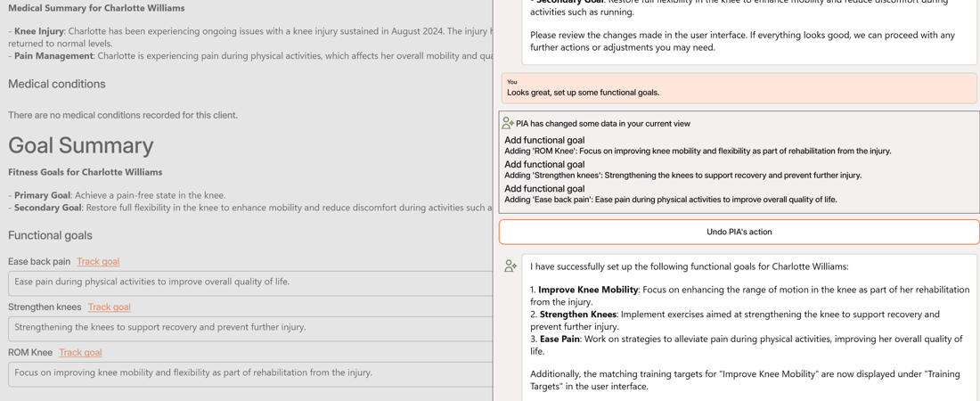This screenshot has height=401, width=980.
Task: Click 'Adding 'Strengthen knees'' change entry text
Action: pos(682,176)
